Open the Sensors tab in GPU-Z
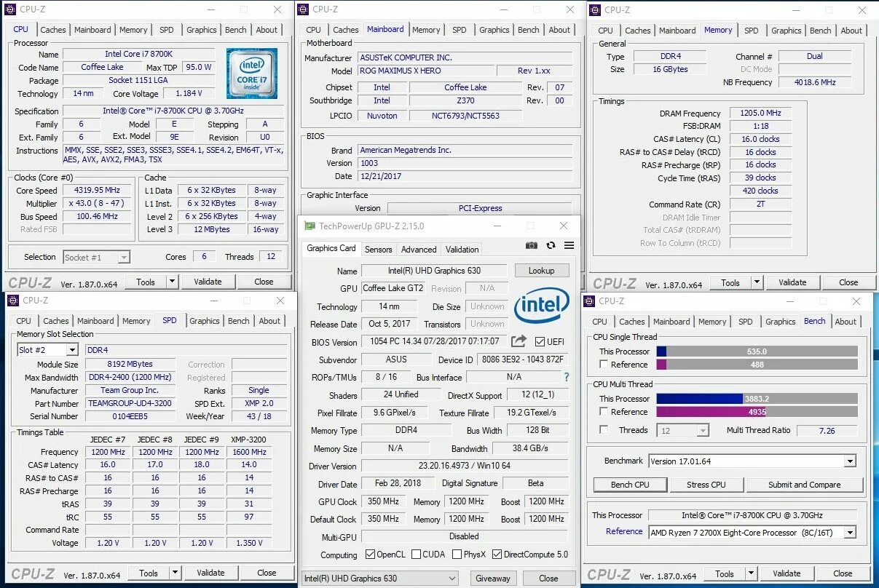 [379, 249]
